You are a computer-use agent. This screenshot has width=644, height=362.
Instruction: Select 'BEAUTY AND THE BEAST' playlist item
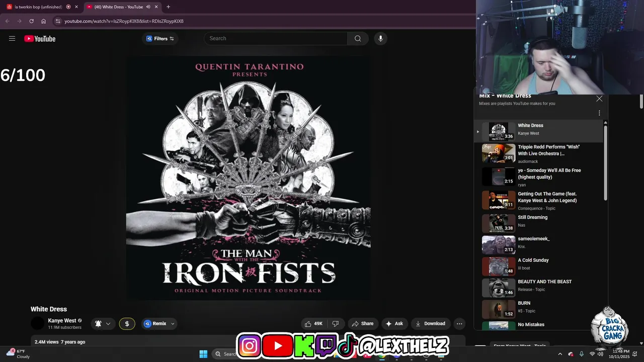(x=538, y=288)
